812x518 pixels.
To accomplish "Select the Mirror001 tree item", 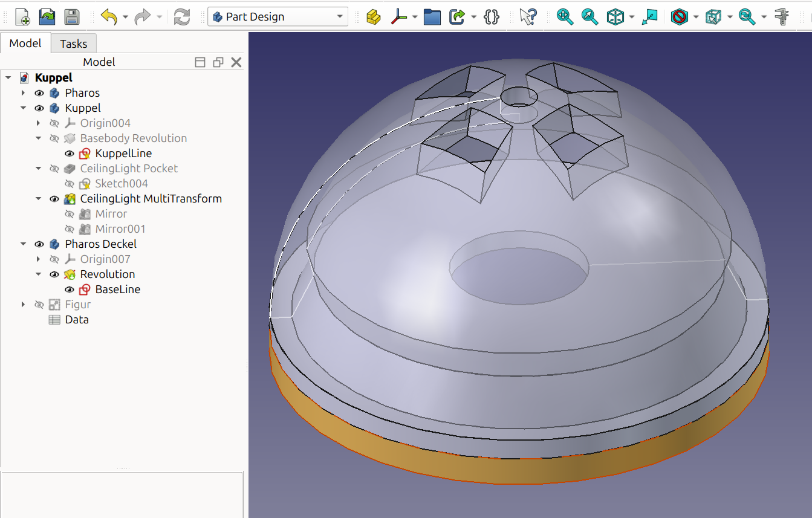I will [120, 229].
